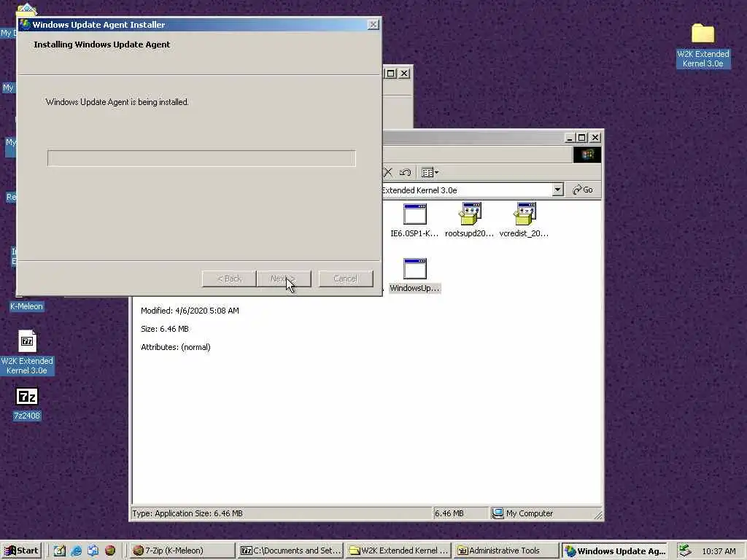Screen dimensions: 747x560
Task: Click the installer title bar icon
Action: [25, 24]
